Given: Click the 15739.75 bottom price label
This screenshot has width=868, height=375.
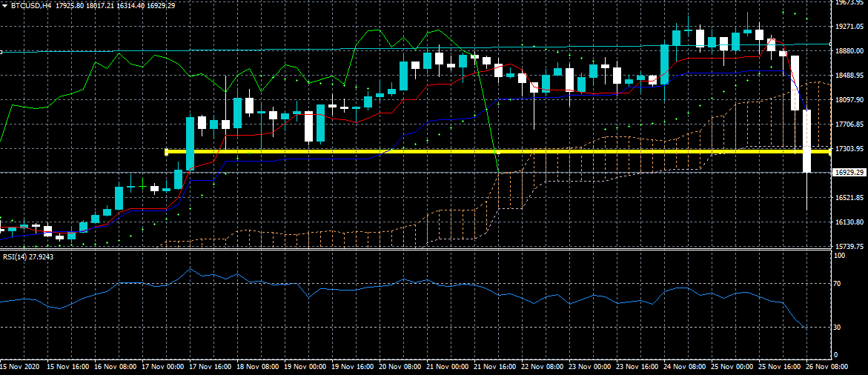Looking at the screenshot, I should click(849, 246).
